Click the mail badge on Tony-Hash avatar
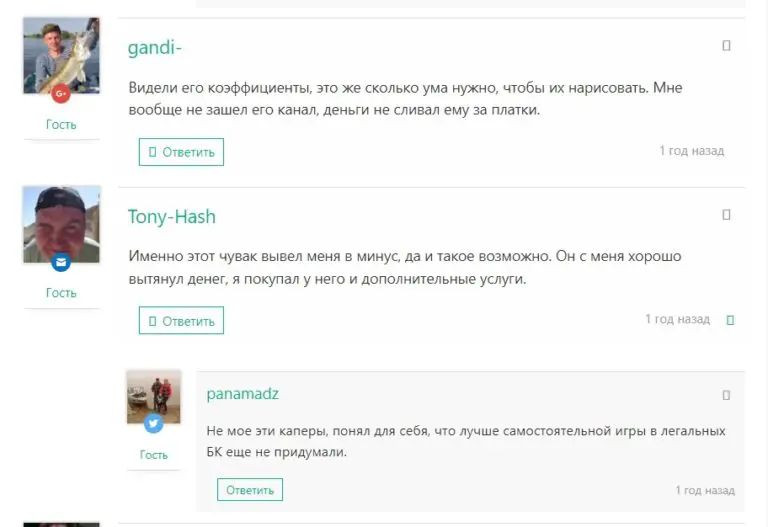Screen dimensions: 768x527 [61, 263]
